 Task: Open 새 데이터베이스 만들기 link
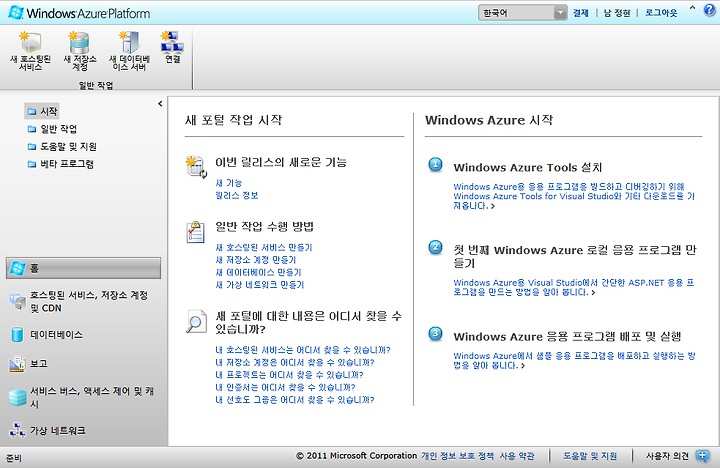pos(259,272)
